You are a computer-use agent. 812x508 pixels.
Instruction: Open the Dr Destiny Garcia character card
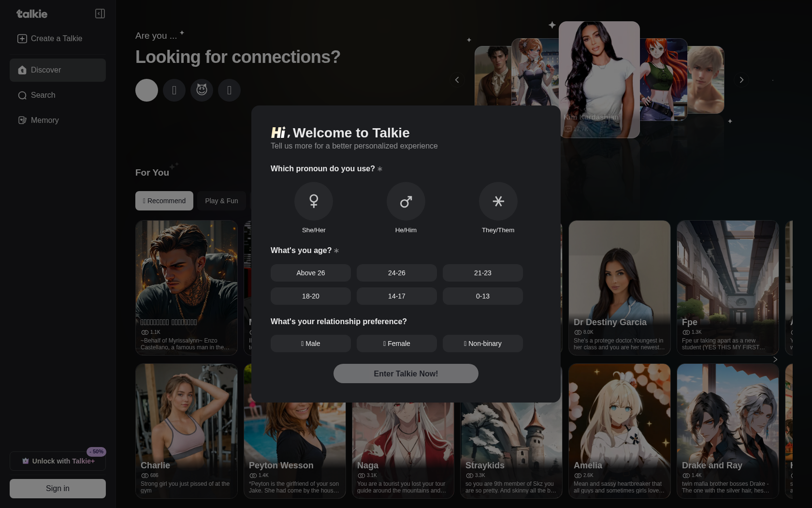(x=619, y=288)
